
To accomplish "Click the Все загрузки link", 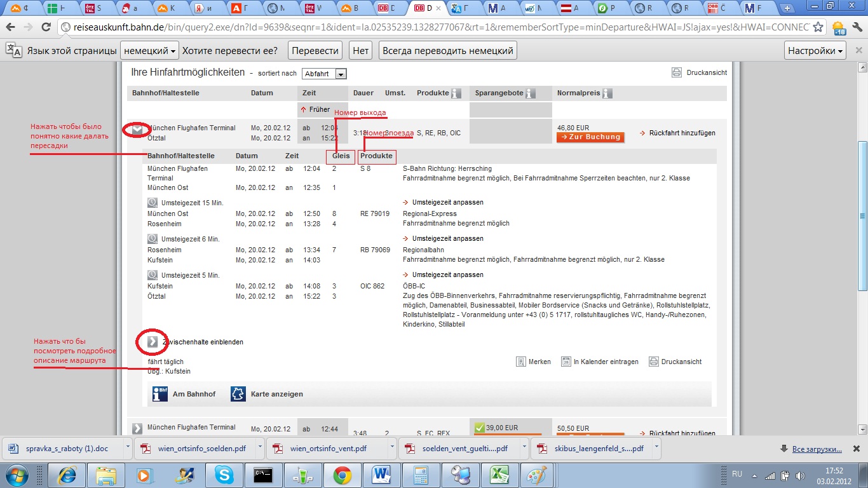I will (x=817, y=449).
